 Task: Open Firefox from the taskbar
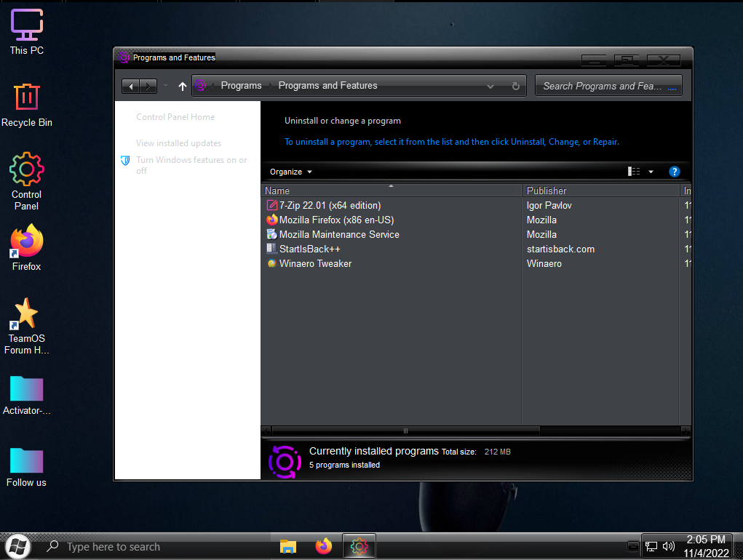(324, 546)
